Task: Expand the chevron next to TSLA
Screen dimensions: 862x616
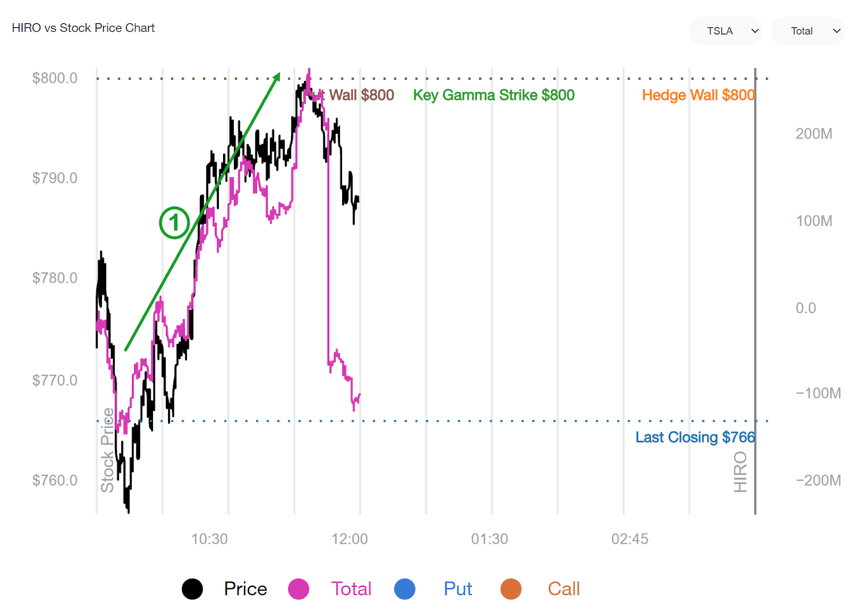Action: (x=755, y=31)
